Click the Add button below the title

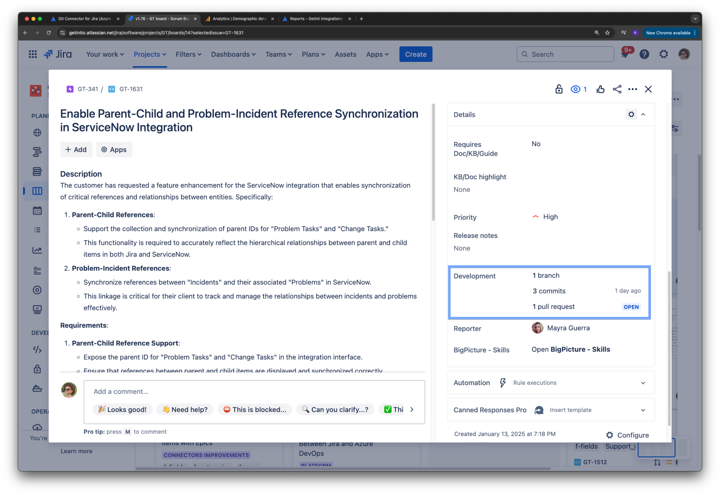coord(76,150)
